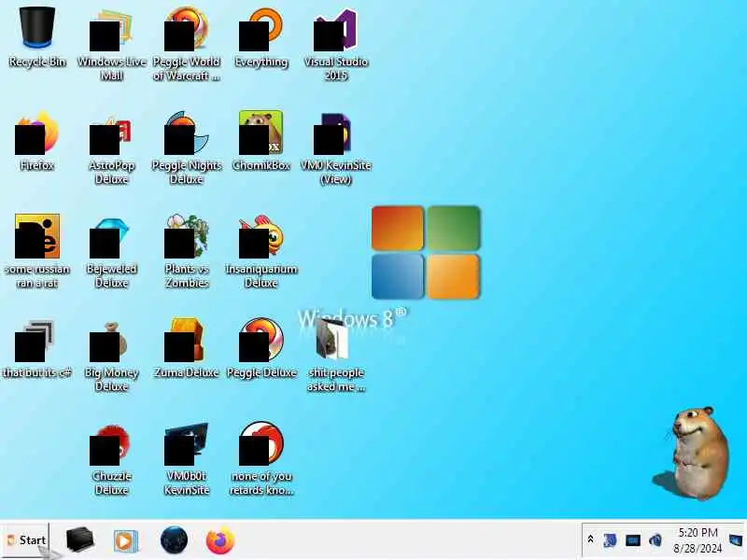Launch Firefox from the taskbar
Image resolution: width=747 pixels, height=560 pixels.
click(220, 540)
